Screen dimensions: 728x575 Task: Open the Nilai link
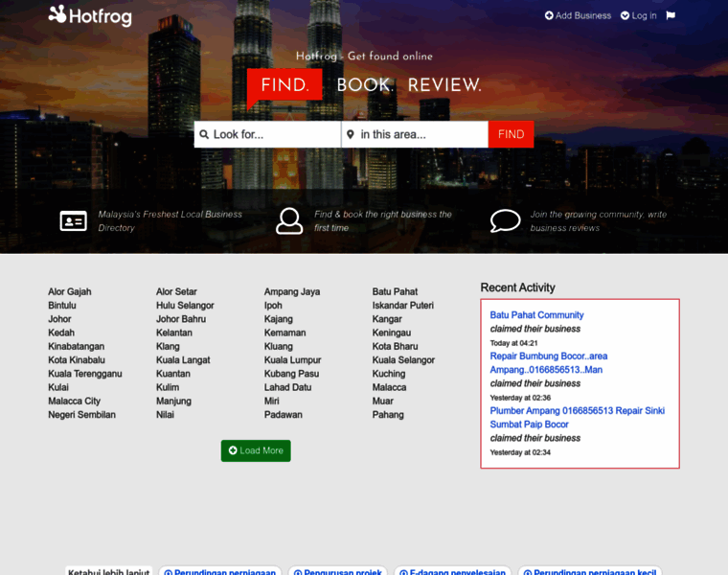click(165, 414)
